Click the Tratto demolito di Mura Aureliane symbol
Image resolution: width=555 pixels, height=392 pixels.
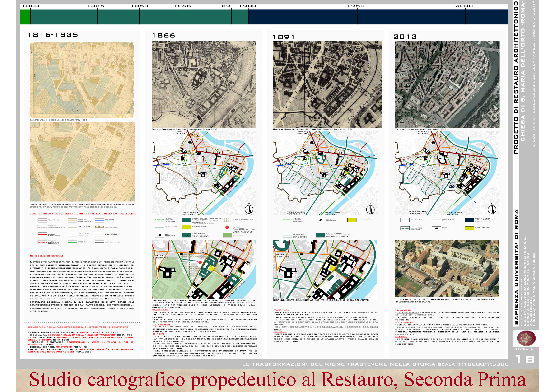99,234
